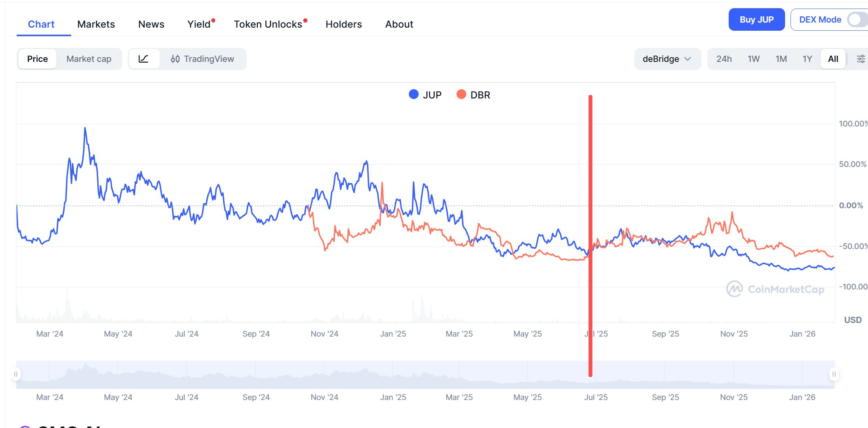
Task: Open the Token Unlocks tab
Action: point(268,24)
